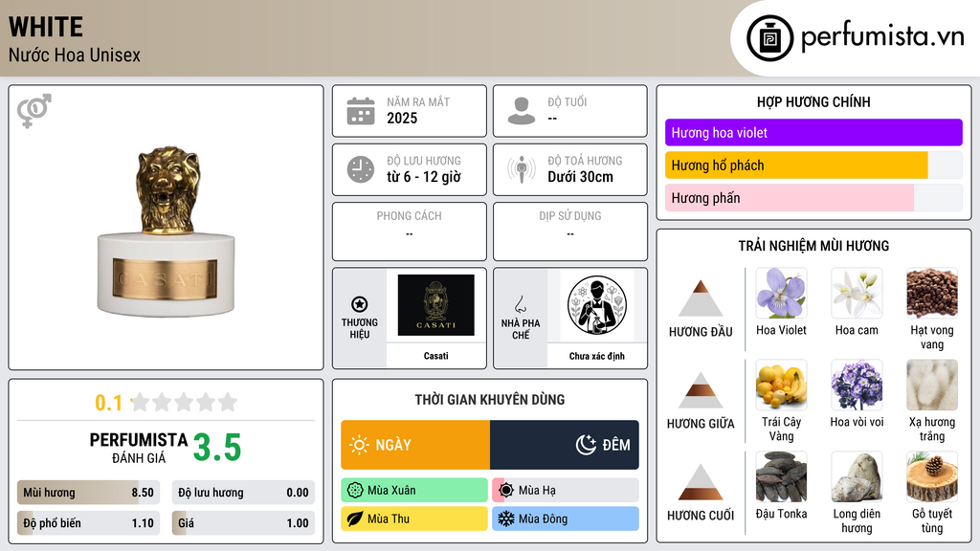Click the nose icon above Nhà Pha Chế
The image size is (980, 551).
click(x=520, y=304)
